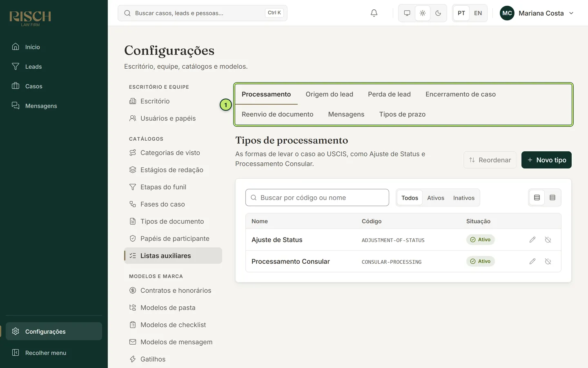Open Etapas do funil catalog

point(173,187)
